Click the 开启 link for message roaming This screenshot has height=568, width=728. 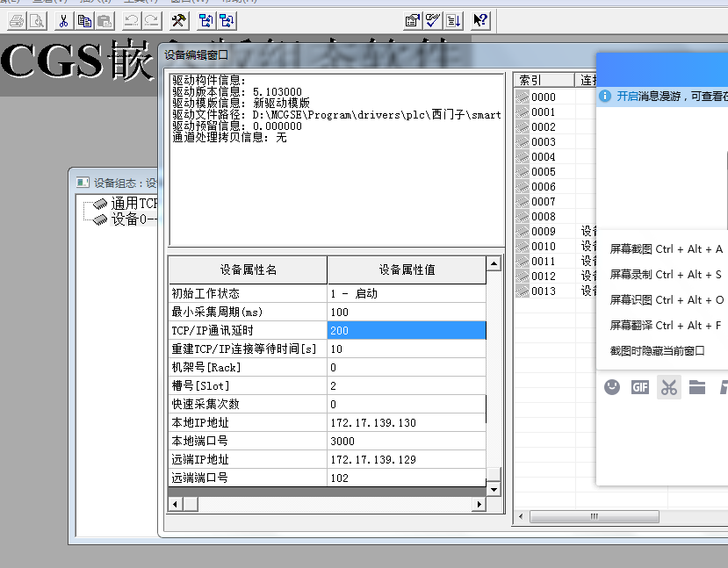(626, 96)
